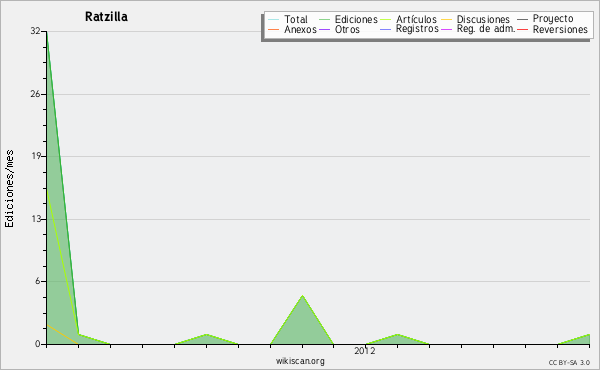
Task: Select the Reg. de adm. legend entry
Action: [486, 29]
